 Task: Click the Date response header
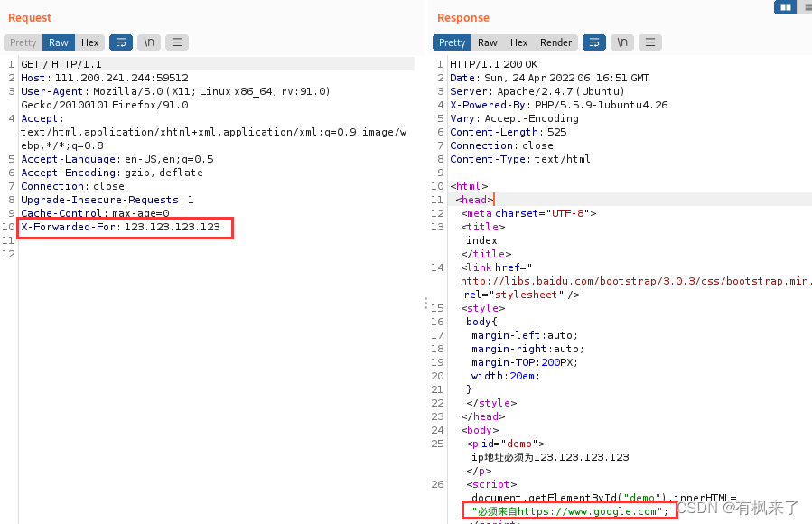coord(549,78)
